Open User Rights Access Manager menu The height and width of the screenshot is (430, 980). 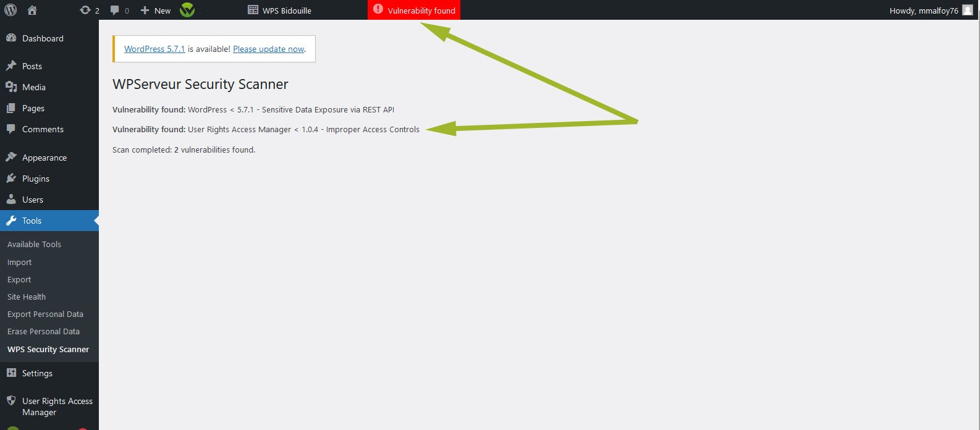point(57,407)
